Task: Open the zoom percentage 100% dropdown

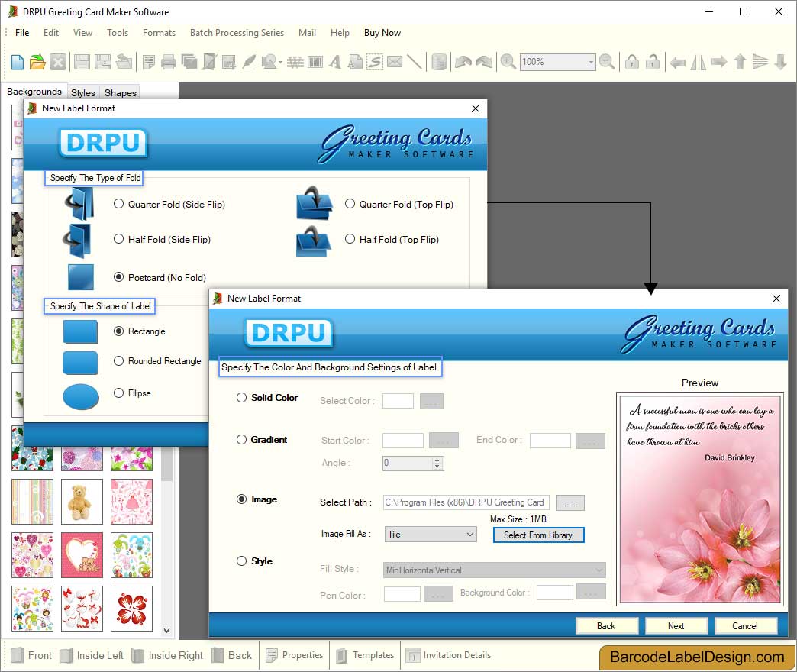Action: tap(591, 62)
